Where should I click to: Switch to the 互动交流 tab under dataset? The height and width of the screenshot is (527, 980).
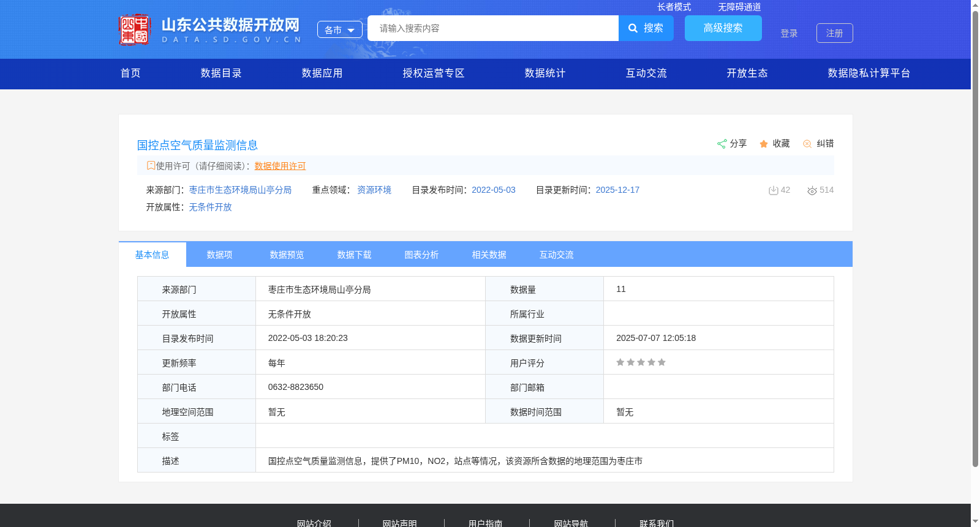tap(557, 255)
